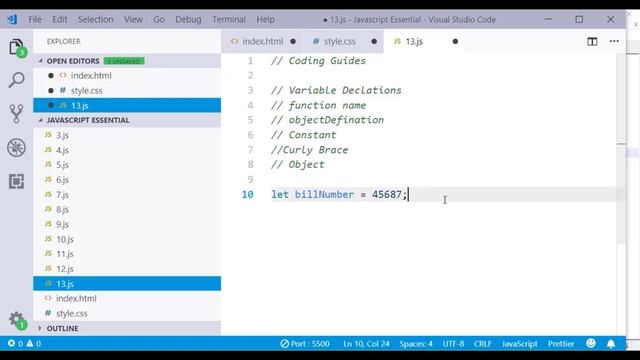640x360 pixels.
Task: Select style.css in Open Editors list
Action: click(127, 91)
